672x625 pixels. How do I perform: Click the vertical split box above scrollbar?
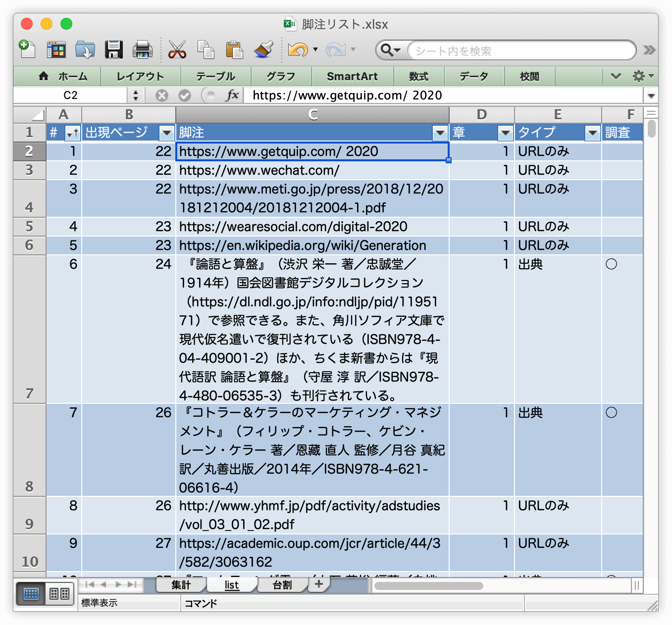click(652, 113)
